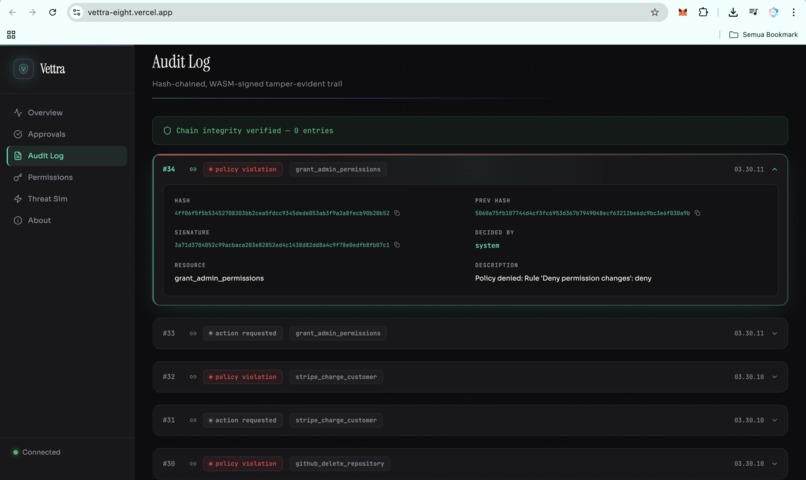Click the Chain integrity verified banner text
806x480 pixels.
pyautogui.click(x=254, y=131)
